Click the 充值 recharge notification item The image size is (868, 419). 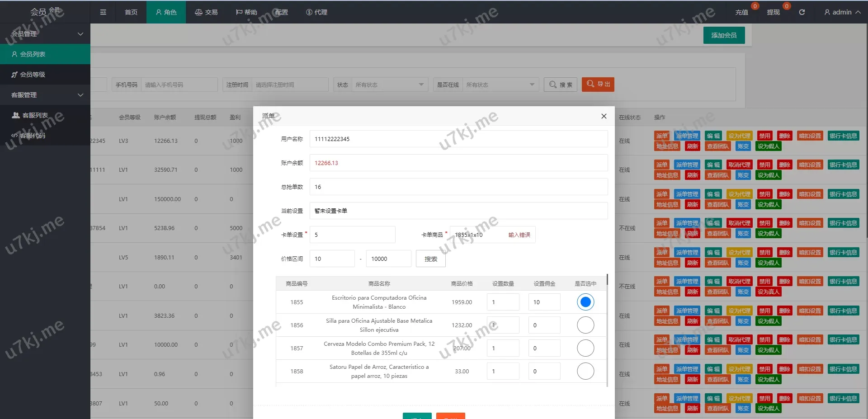[x=741, y=12]
